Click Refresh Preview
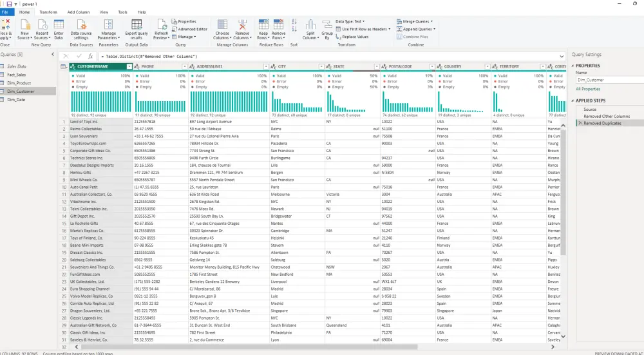The height and width of the screenshot is (355, 644). click(x=162, y=30)
